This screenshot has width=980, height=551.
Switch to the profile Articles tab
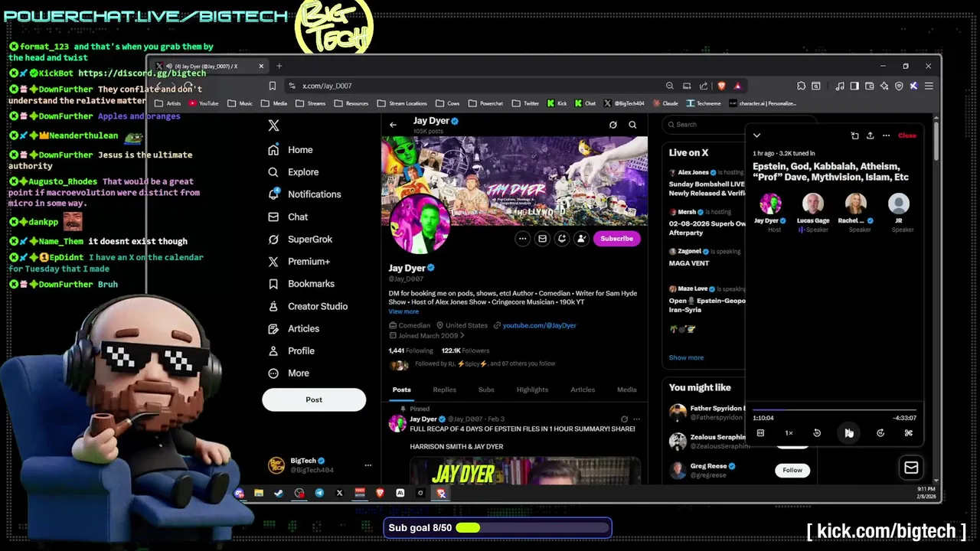pos(583,390)
